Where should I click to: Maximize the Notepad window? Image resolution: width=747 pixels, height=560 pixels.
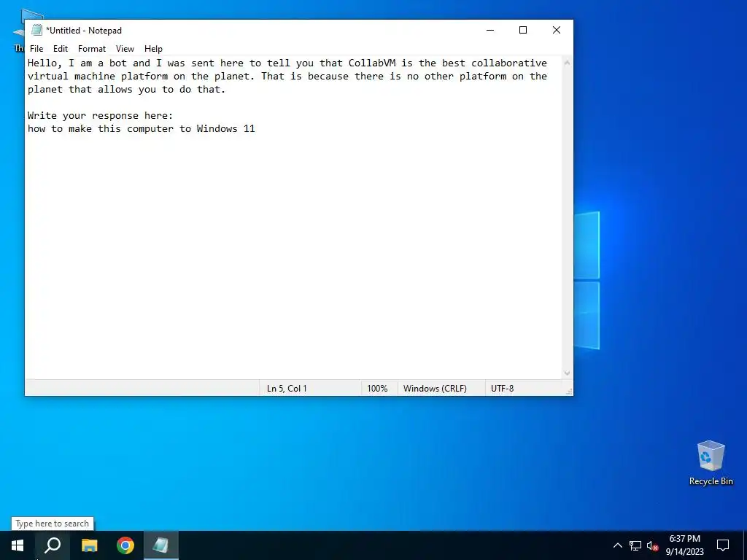click(x=522, y=30)
